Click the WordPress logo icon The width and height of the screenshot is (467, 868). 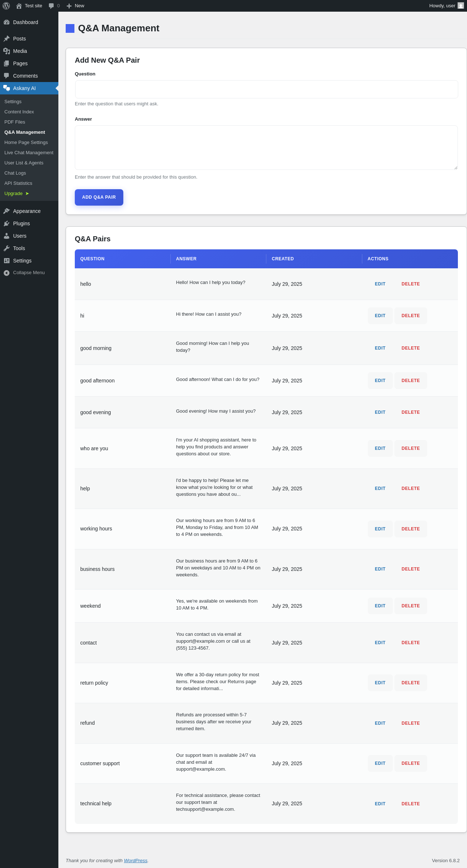[6, 6]
